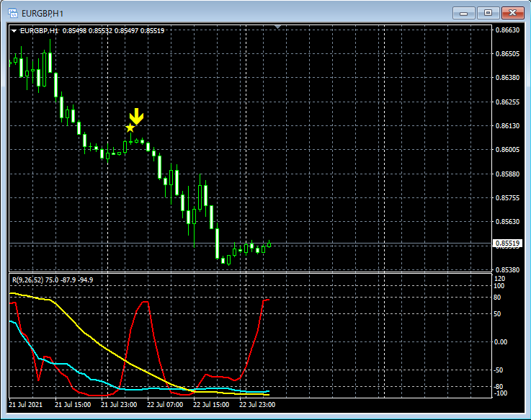
Task: Click the indicator label R(9,26,52)
Action: (x=28, y=280)
